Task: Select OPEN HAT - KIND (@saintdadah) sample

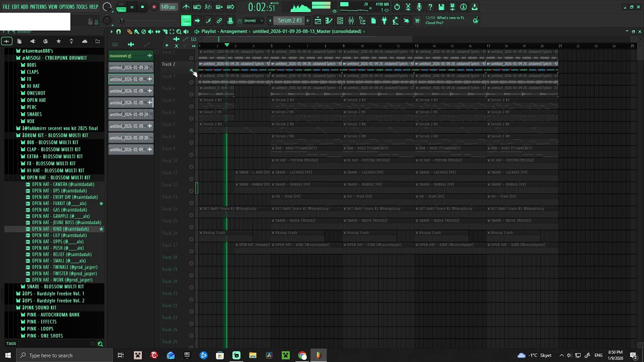Action: coord(60,229)
